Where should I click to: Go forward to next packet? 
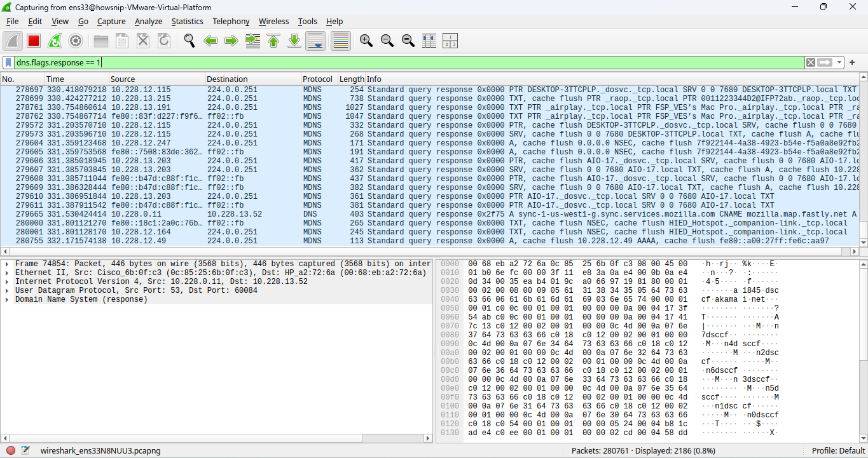[x=231, y=41]
